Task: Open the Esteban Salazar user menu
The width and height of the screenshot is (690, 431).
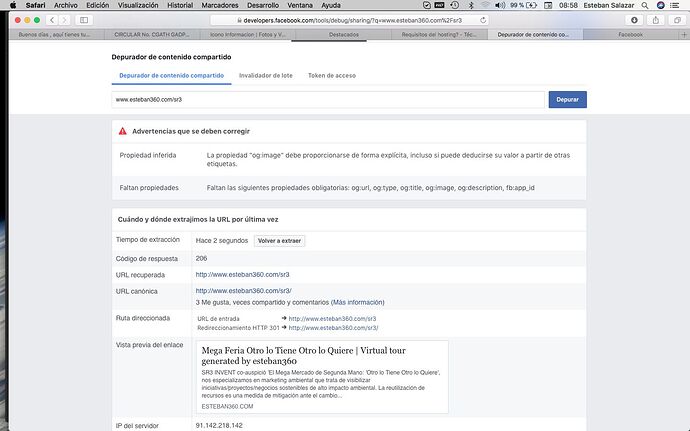Action: pyautogui.click(x=609, y=5)
